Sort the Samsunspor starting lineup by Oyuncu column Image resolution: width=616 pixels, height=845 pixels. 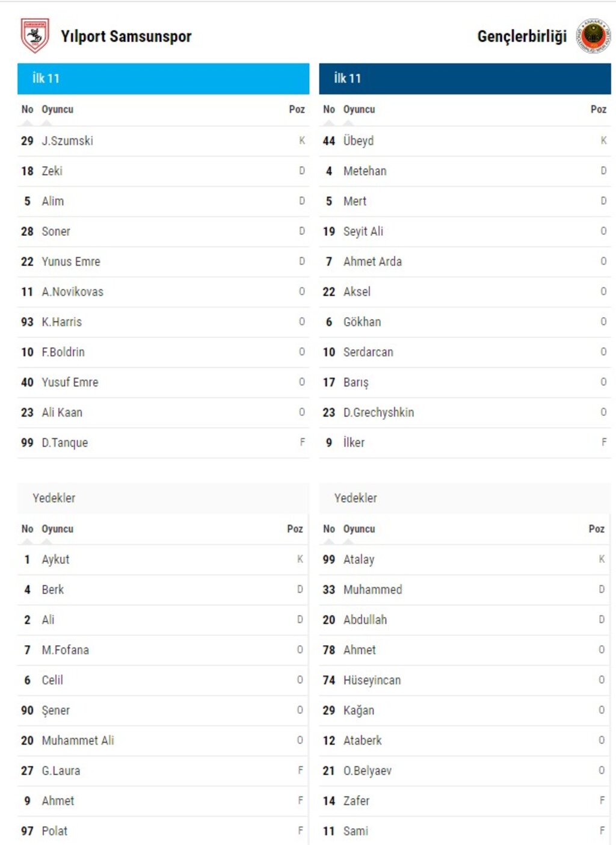[57, 110]
